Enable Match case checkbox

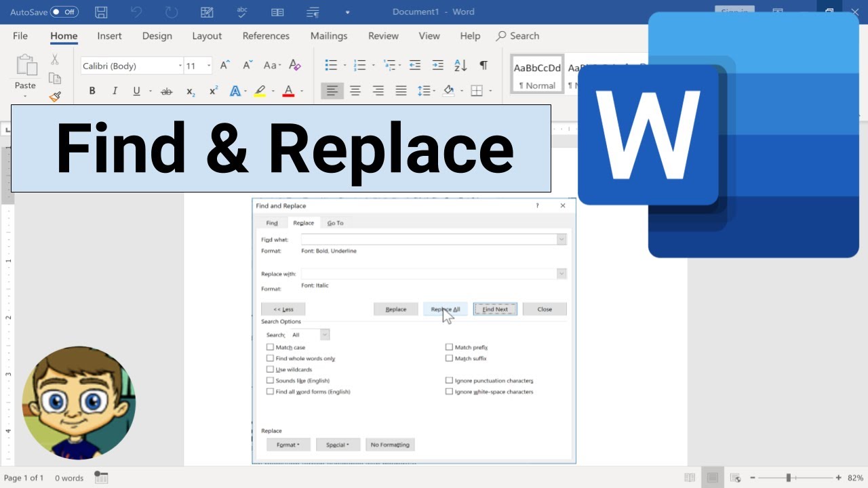point(270,347)
